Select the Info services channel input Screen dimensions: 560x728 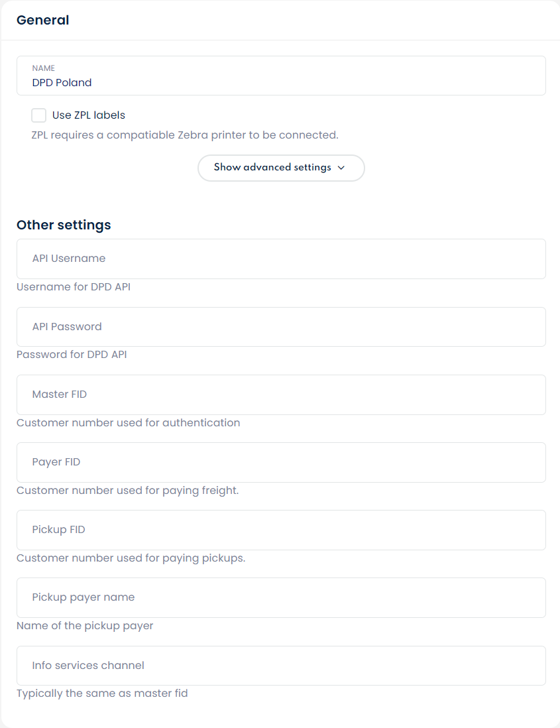pyautogui.click(x=281, y=666)
